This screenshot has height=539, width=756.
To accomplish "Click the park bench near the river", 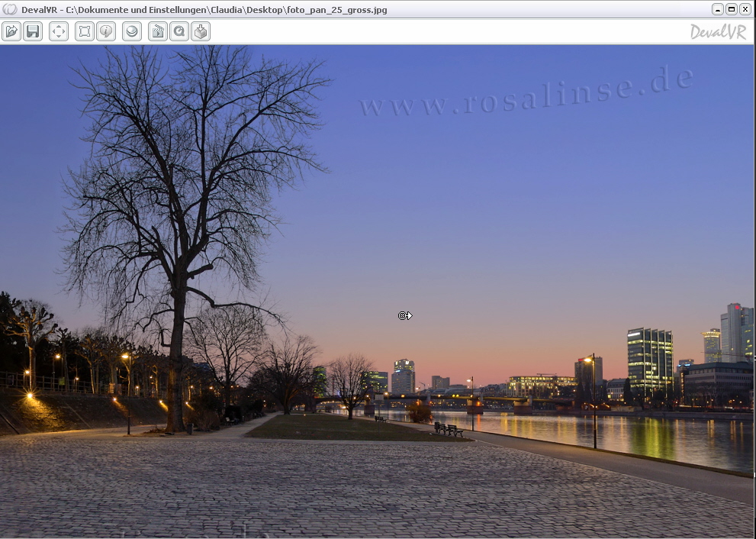I will (x=449, y=431).
